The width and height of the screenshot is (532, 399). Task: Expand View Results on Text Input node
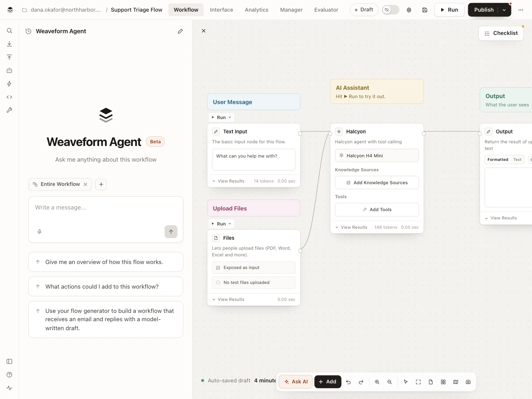[228, 181]
